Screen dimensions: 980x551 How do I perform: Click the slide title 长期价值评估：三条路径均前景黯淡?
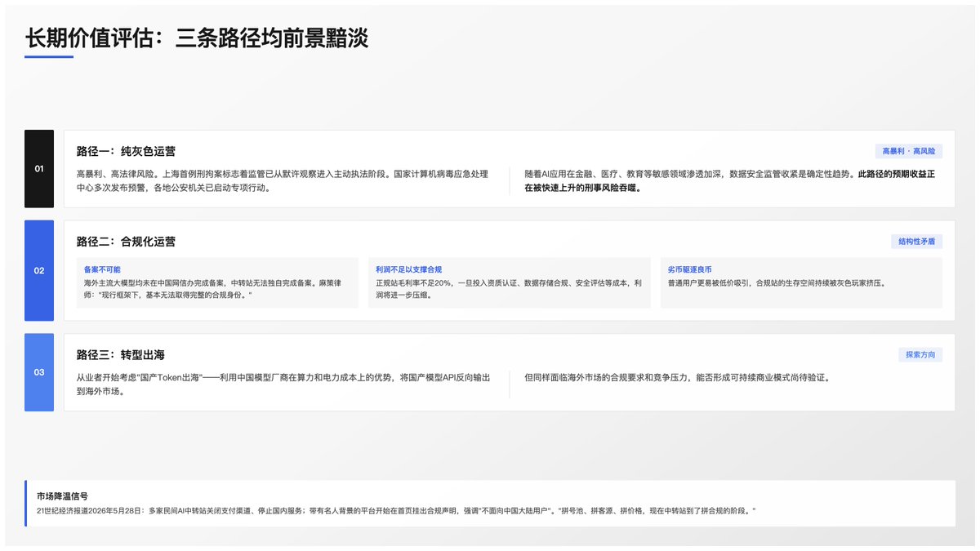pyautogui.click(x=196, y=38)
